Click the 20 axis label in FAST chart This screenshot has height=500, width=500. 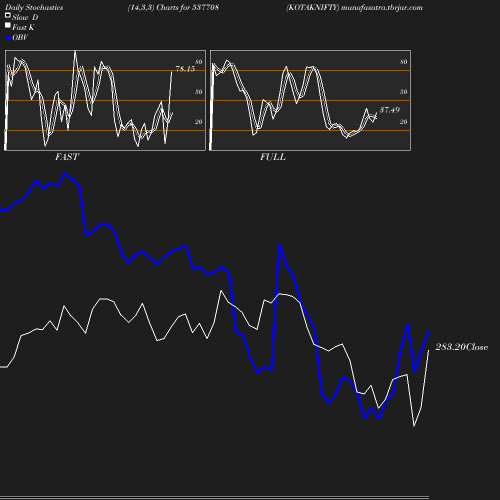click(x=199, y=122)
